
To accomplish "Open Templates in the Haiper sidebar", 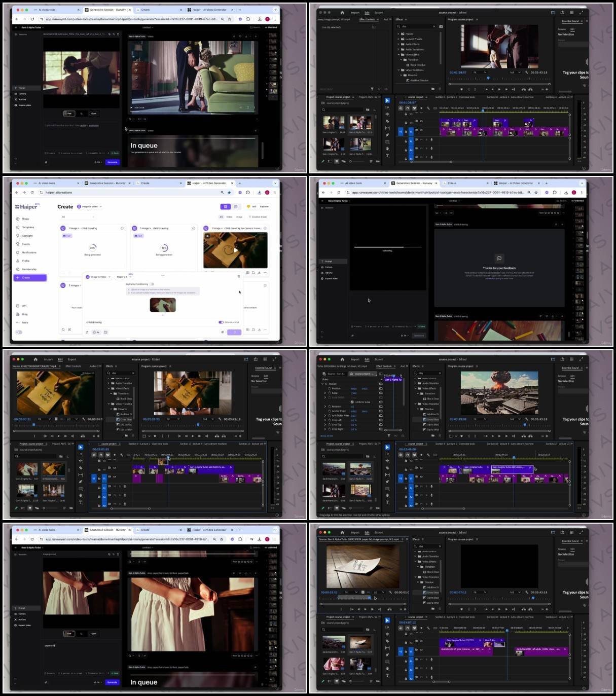I will coord(27,227).
